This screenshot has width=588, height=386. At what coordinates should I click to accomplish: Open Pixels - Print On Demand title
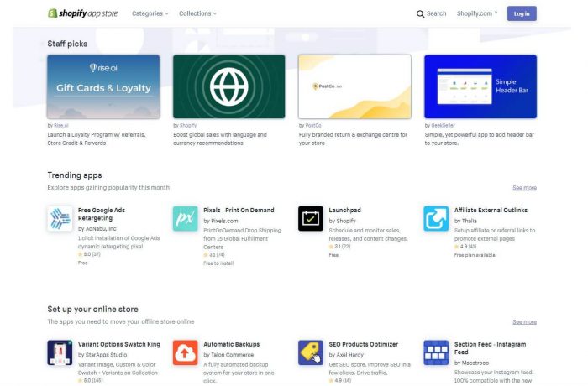[x=239, y=211]
